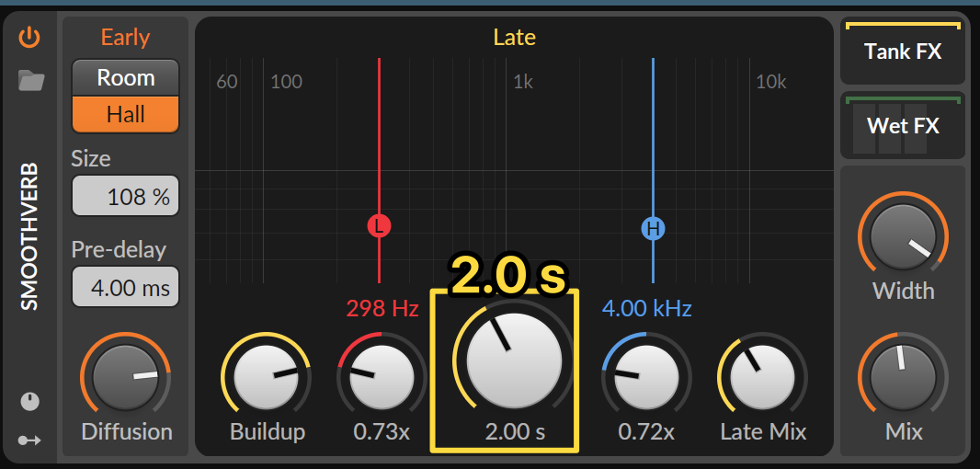Viewport: 980px width, 469px height.
Task: Click the 298 Hz frequency value
Action: [x=382, y=308]
